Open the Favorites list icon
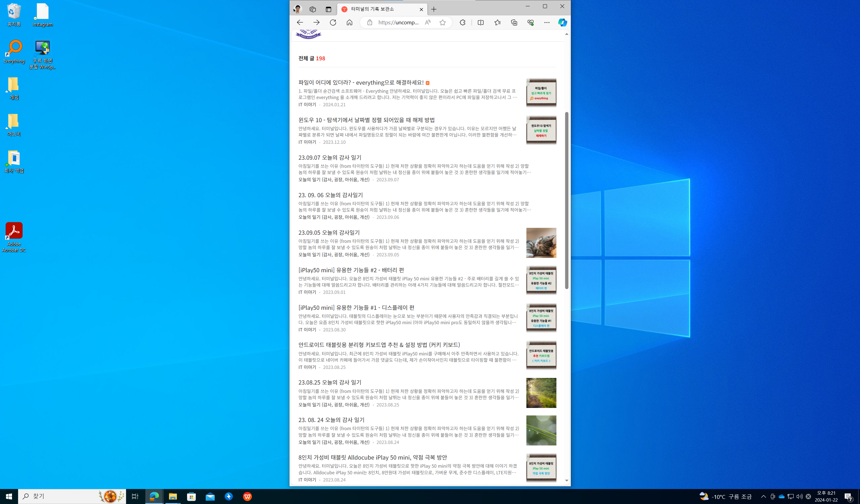This screenshot has height=504, width=860. 497,23
